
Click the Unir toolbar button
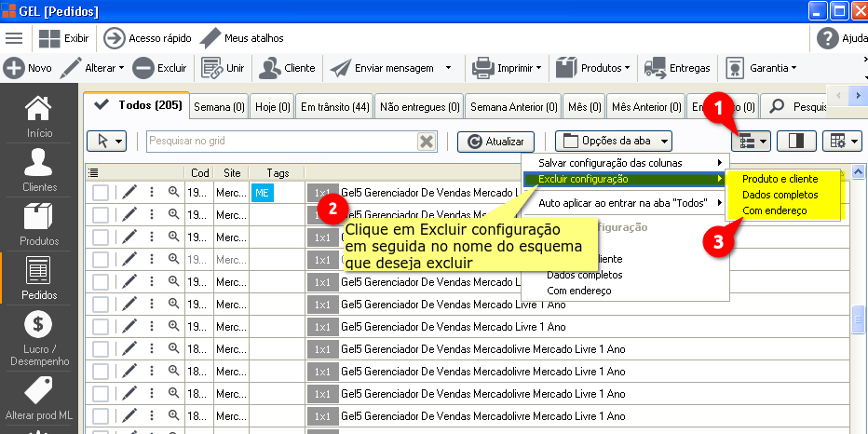point(223,68)
